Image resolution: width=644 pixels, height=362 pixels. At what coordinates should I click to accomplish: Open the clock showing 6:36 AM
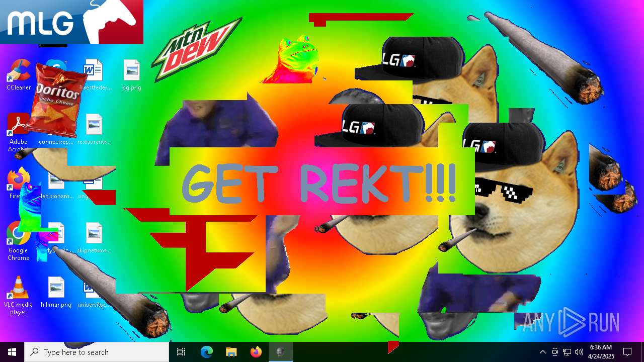coord(601,352)
